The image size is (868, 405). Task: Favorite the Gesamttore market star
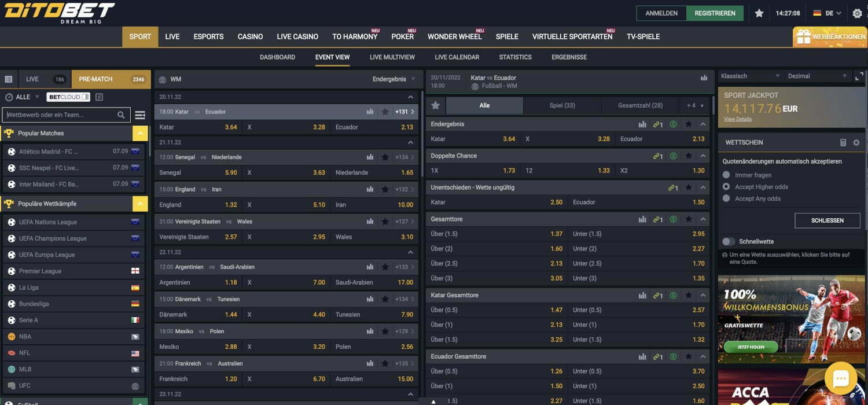click(688, 220)
